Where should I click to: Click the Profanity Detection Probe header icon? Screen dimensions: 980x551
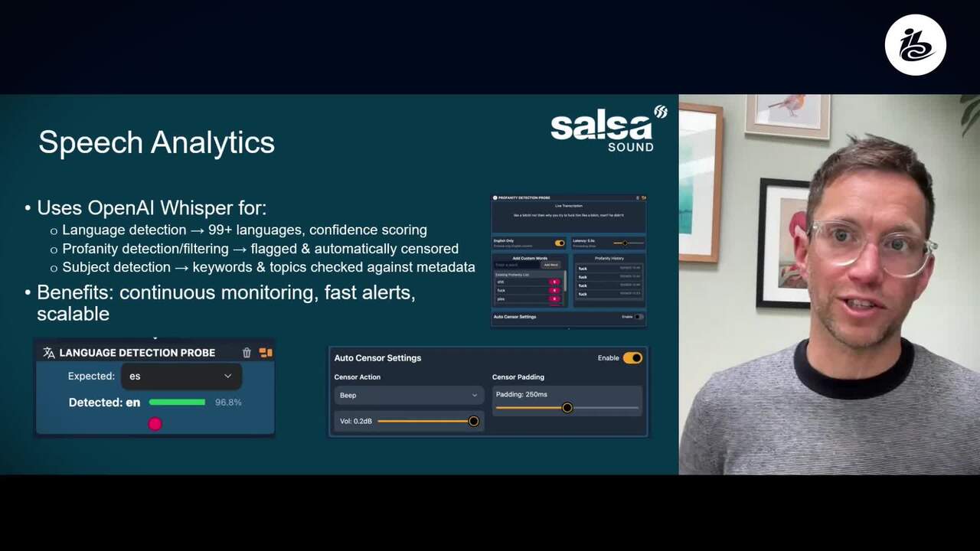[495, 197]
